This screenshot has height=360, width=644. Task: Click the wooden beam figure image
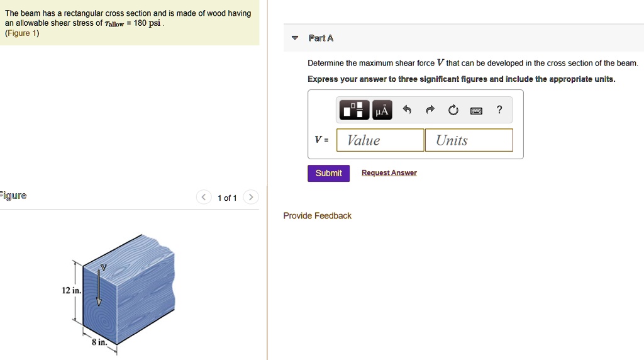[x=119, y=293]
